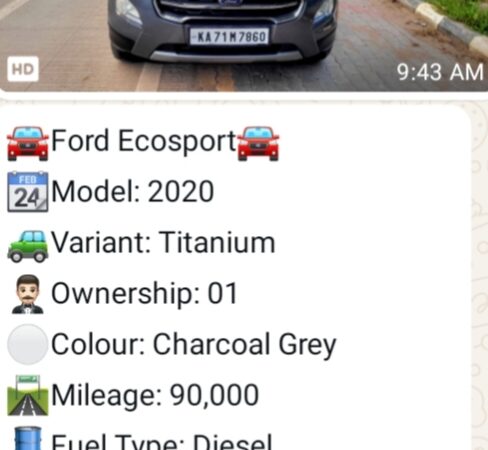Click the man emoji beside Ownership
This screenshot has width=488, height=450.
(x=28, y=294)
